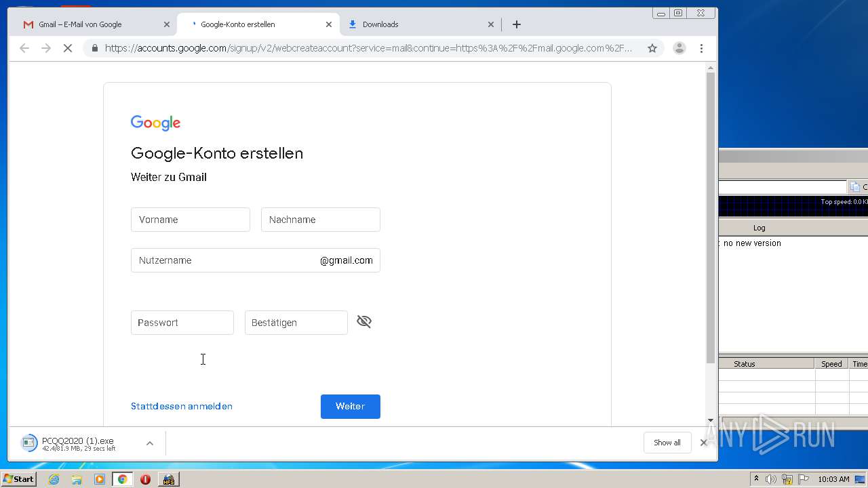Show all downloads
This screenshot has height=488, width=868.
[x=667, y=443]
